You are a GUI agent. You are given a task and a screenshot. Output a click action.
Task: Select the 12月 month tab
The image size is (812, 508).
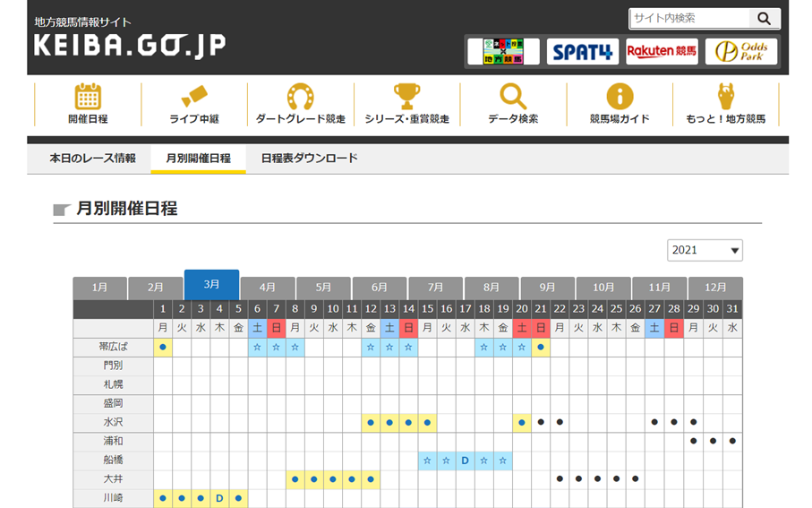point(715,288)
